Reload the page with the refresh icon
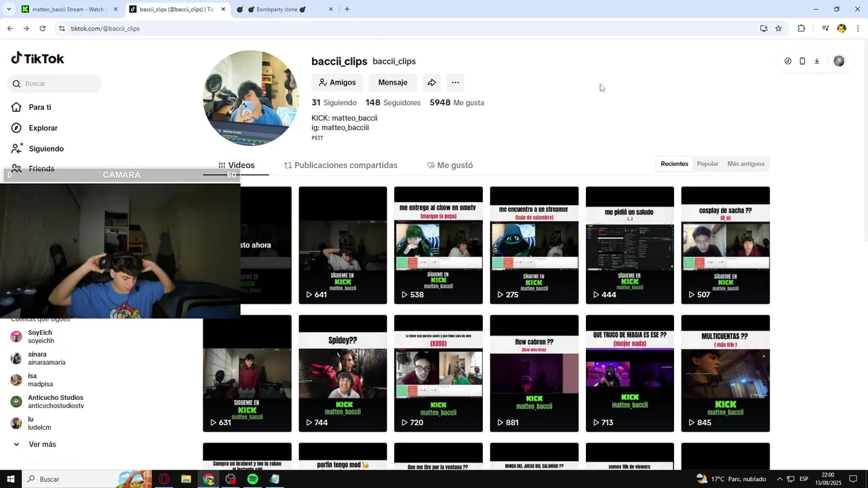 (x=42, y=28)
